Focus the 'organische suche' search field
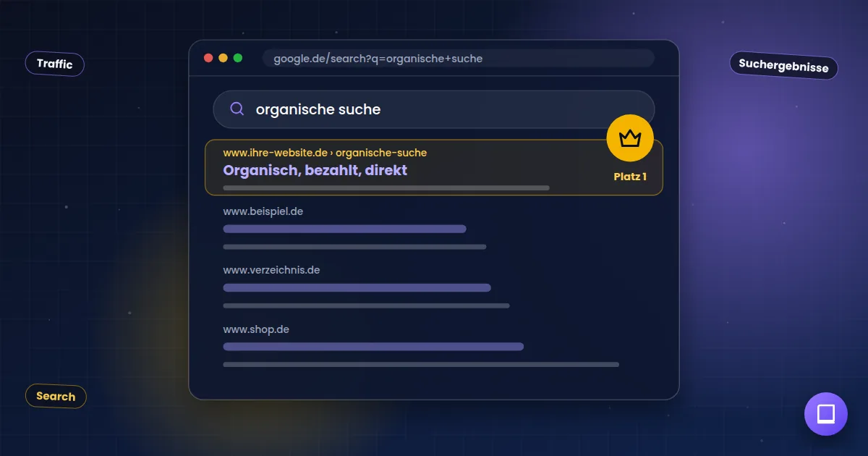This screenshot has width=868, height=456. click(x=434, y=109)
